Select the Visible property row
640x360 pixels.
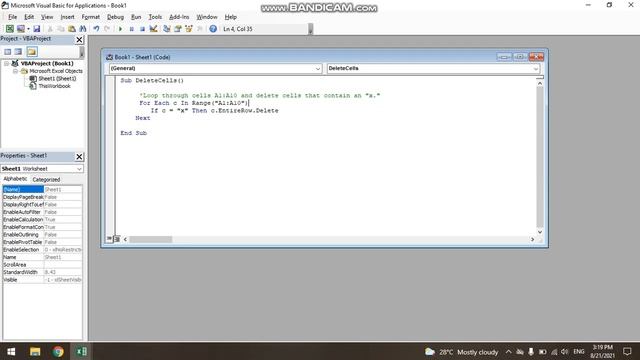[x=42, y=280]
